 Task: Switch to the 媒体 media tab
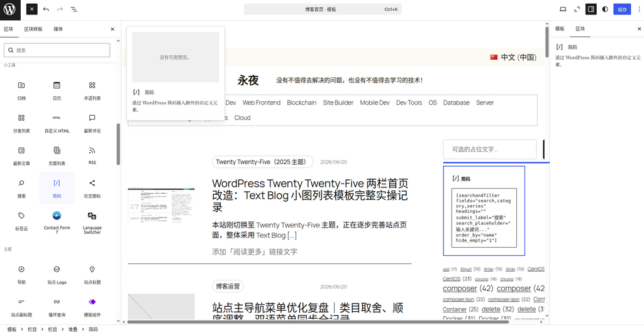pyautogui.click(x=58, y=29)
